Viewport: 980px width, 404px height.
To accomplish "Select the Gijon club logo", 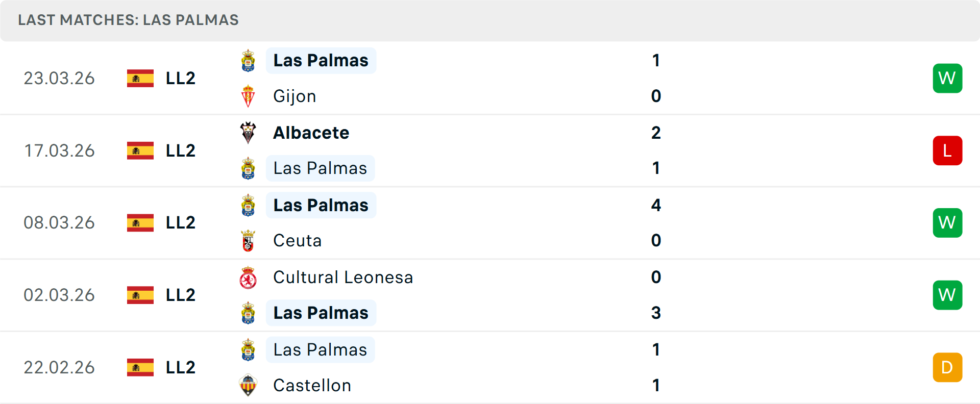I will pyautogui.click(x=248, y=96).
